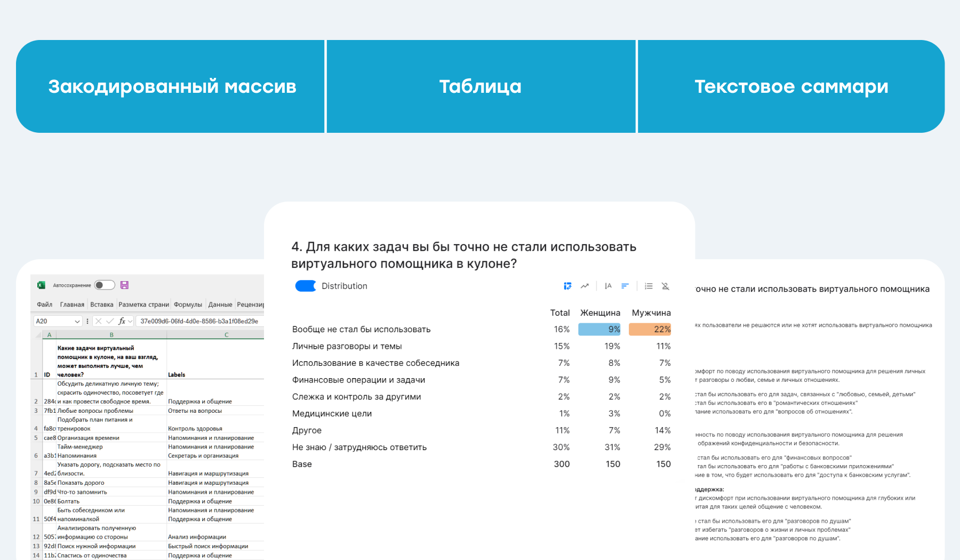Click the crossed-out person icon
960x560 pixels.
click(x=666, y=286)
